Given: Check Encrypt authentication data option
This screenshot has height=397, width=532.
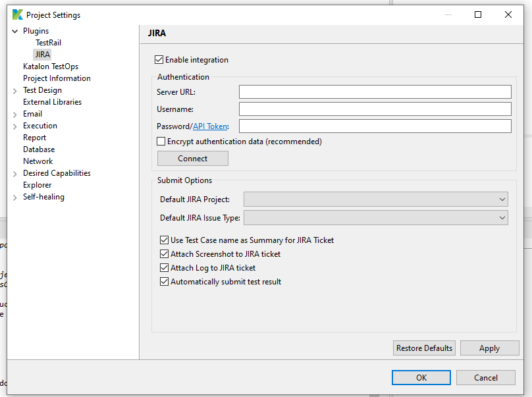Looking at the screenshot, I should click(161, 141).
